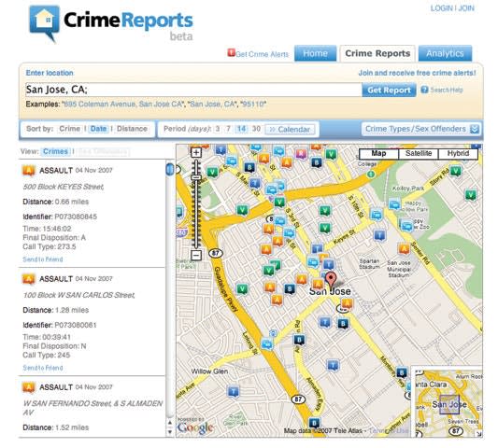Sort results by Distance
Screen dimensions: 498x448
(132, 129)
